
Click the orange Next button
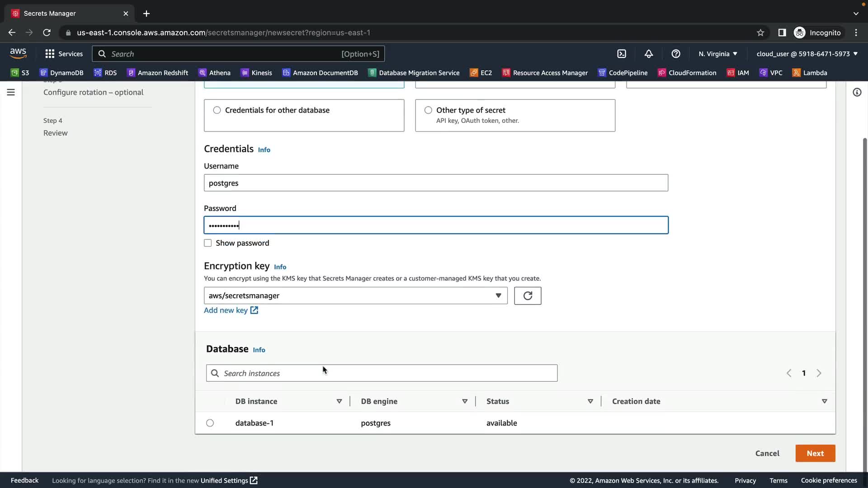click(x=815, y=453)
